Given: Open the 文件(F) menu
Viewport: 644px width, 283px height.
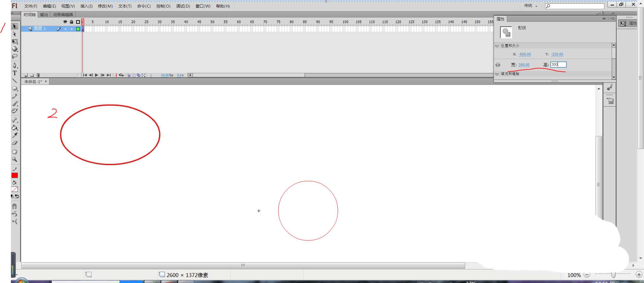Looking at the screenshot, I should 31,6.
